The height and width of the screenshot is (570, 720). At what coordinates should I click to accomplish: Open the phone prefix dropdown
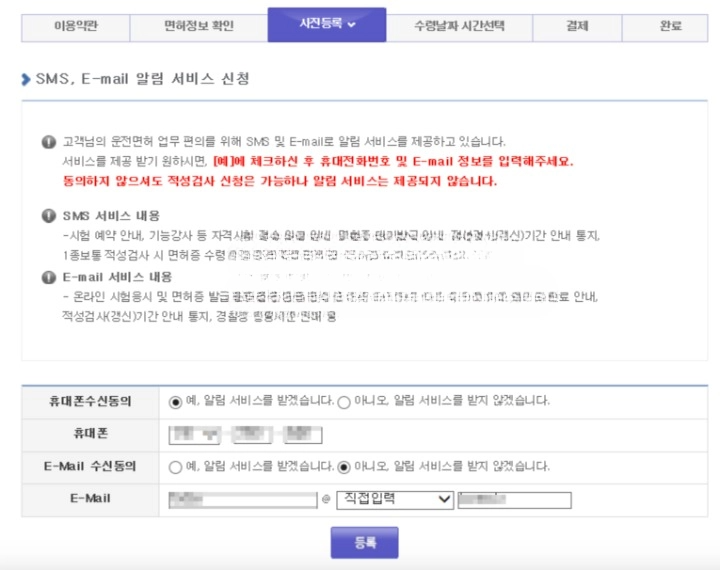tap(195, 435)
